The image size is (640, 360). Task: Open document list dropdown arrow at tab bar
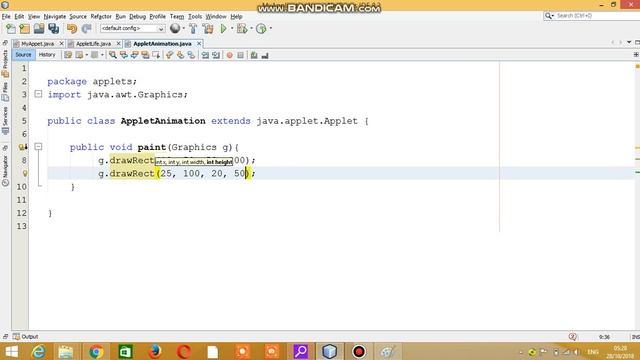[x=629, y=42]
